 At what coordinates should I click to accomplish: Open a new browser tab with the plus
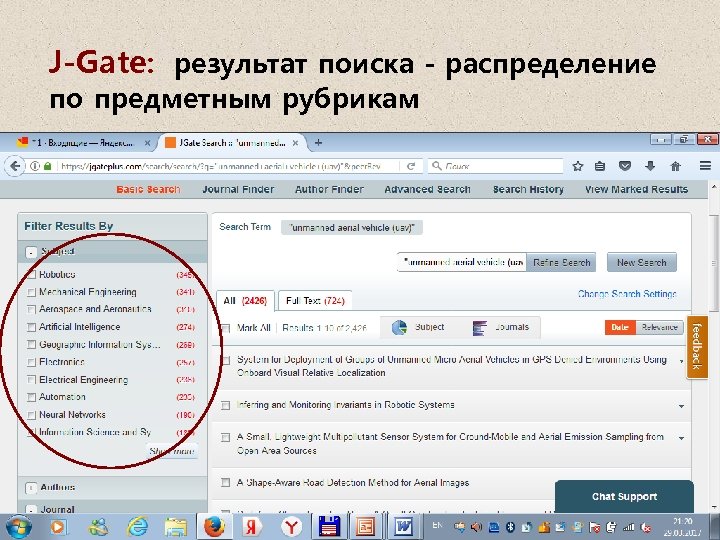(x=318, y=143)
